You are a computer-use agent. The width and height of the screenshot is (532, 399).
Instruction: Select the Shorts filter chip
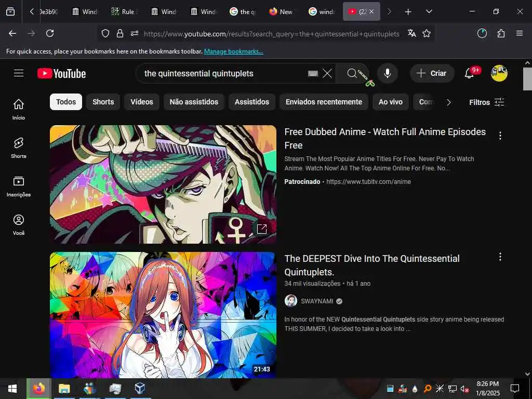(x=103, y=102)
